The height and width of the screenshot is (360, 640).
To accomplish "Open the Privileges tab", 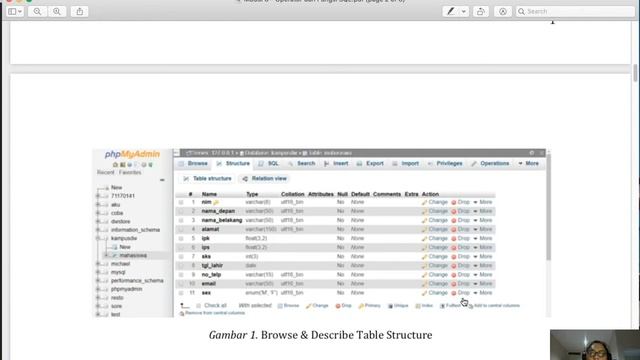I will pyautogui.click(x=445, y=163).
